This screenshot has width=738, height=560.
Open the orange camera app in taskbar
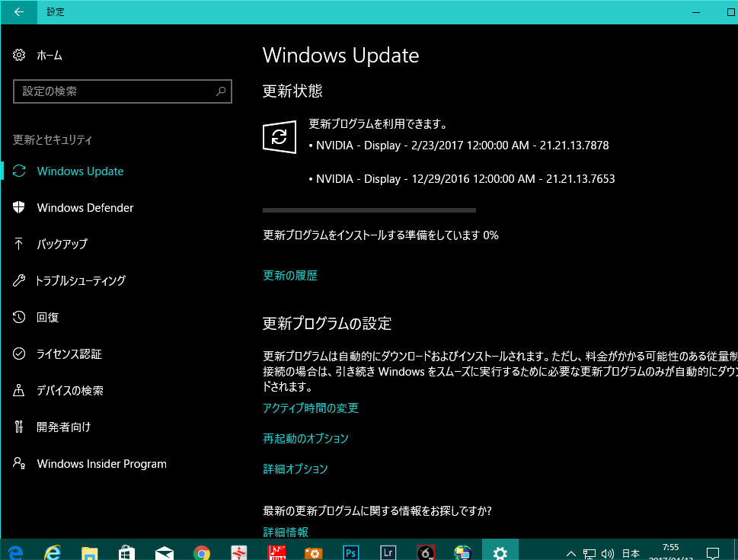pos(314,552)
